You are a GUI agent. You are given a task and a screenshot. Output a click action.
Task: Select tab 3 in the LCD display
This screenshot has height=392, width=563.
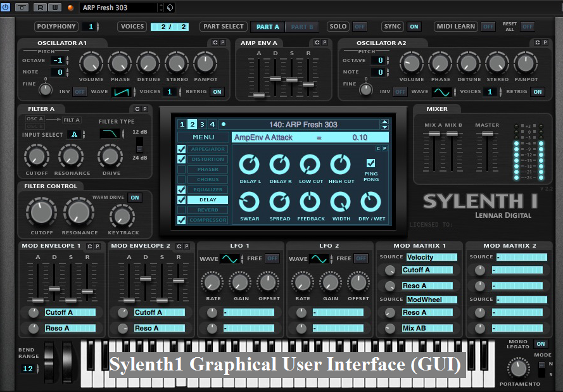click(203, 124)
